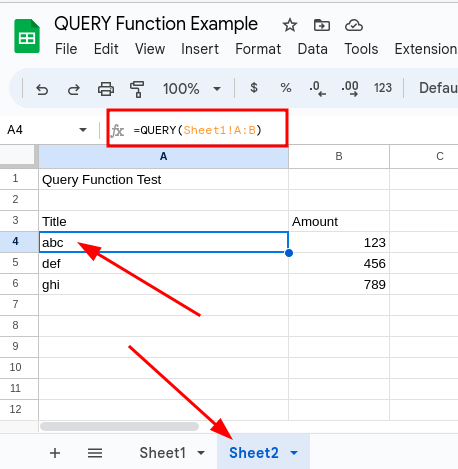Format as percent
This screenshot has width=458, height=469.
(x=286, y=88)
